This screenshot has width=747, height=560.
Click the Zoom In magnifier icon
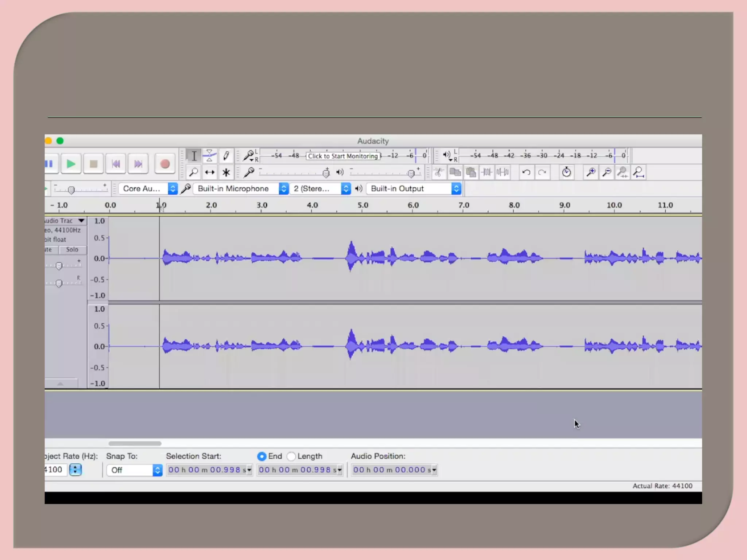click(591, 172)
